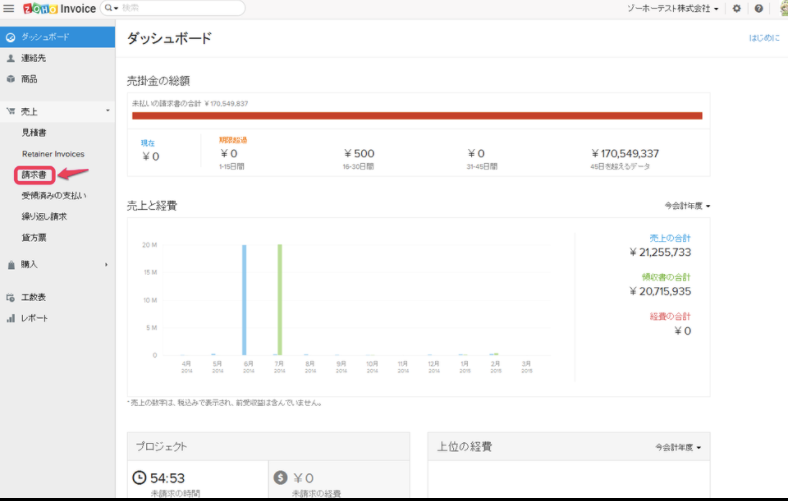
Task: Open settings via the gear icon
Action: [x=737, y=9]
